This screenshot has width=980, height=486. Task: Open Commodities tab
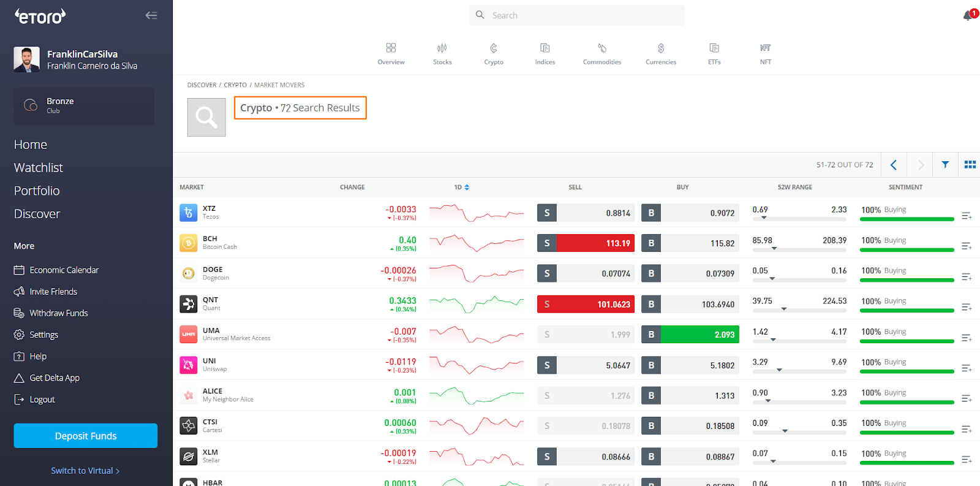(x=602, y=54)
